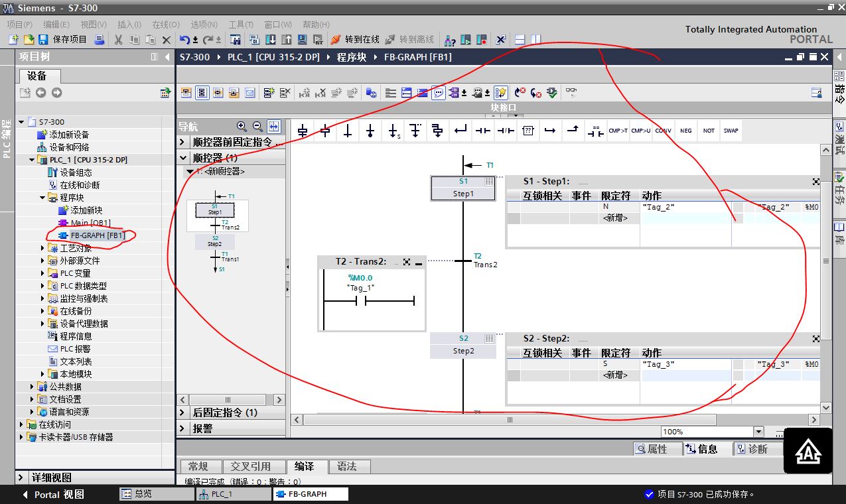Viewport: 846px width, 504px height.
Task: Insert CMP>U comparator instruction
Action: pyautogui.click(x=641, y=131)
